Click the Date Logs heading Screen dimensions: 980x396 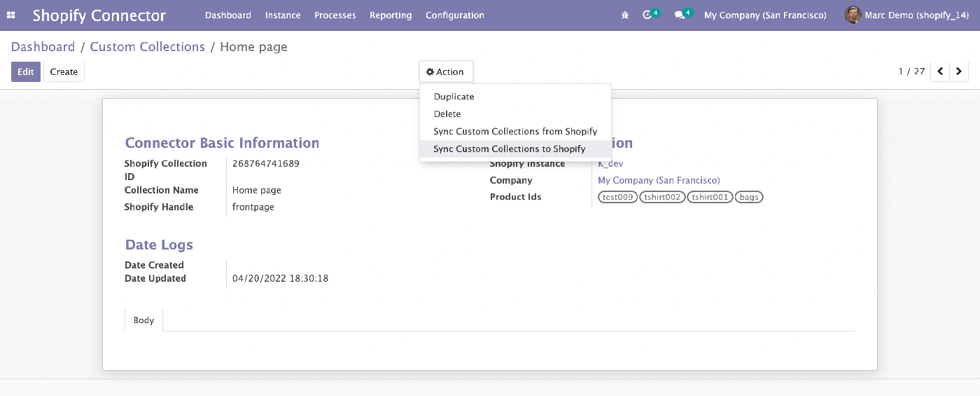pos(159,245)
